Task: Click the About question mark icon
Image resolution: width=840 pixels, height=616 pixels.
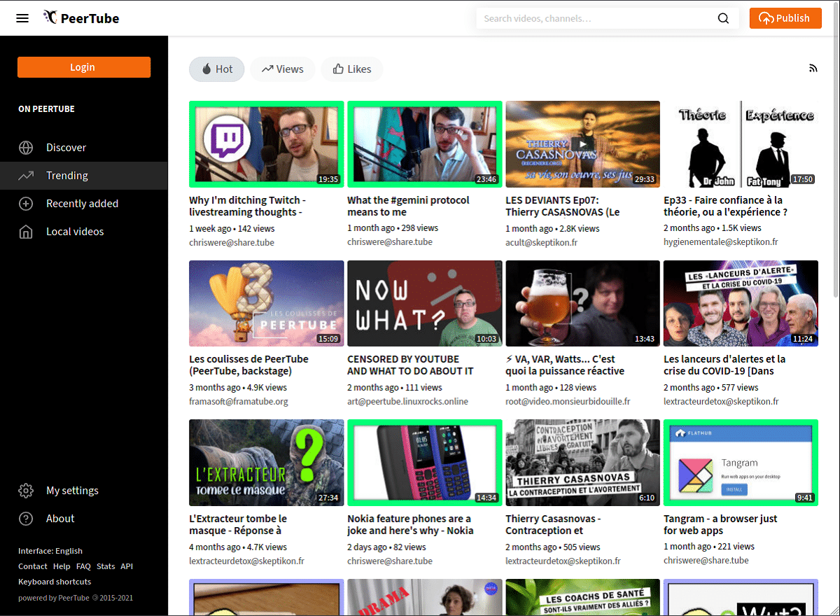Action: 26,518
